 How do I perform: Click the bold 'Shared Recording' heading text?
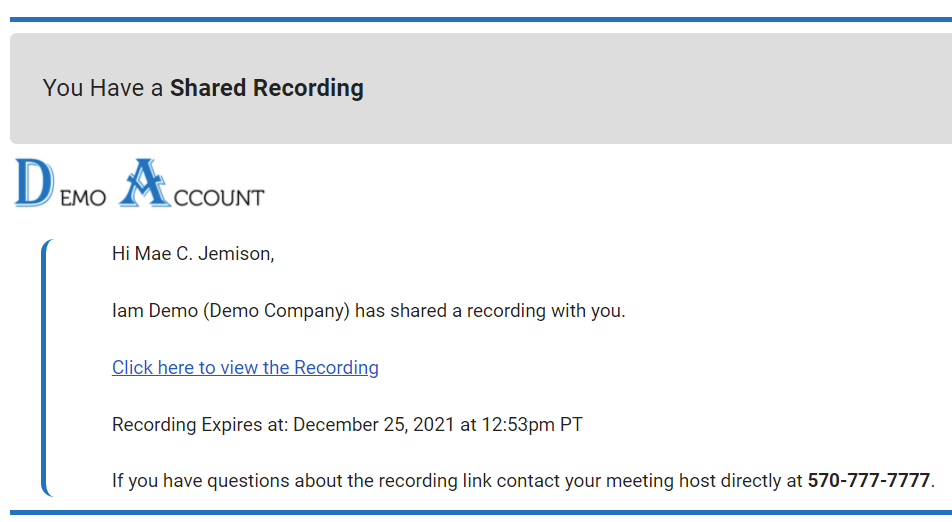(266, 88)
